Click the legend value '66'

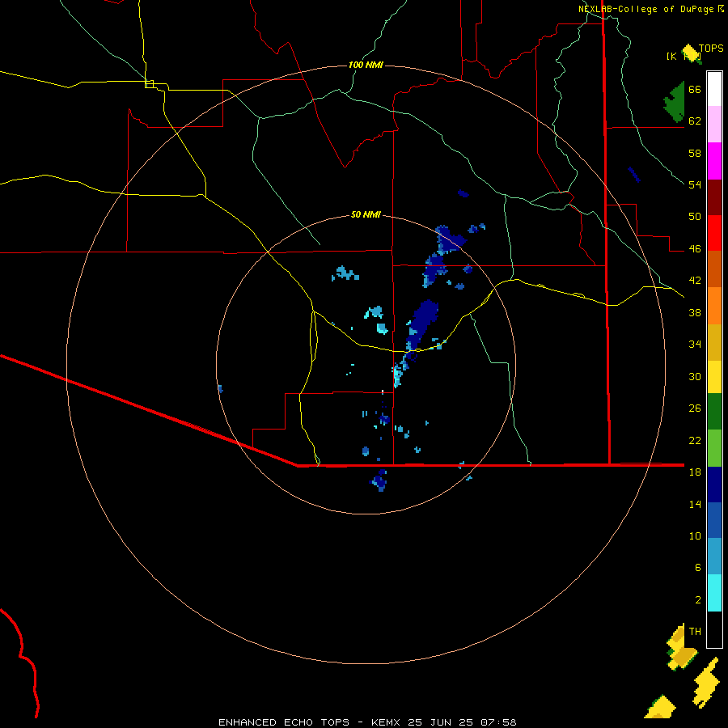click(x=695, y=90)
